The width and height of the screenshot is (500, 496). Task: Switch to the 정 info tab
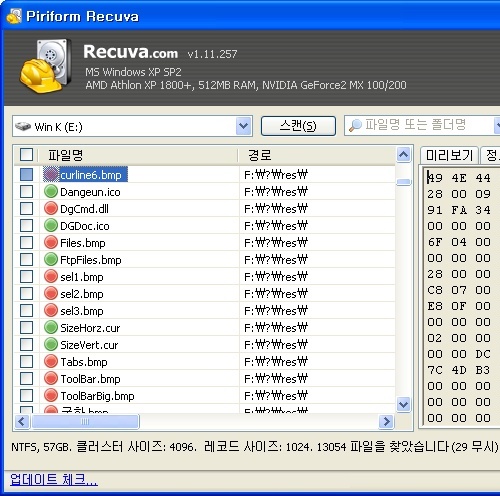click(x=491, y=155)
